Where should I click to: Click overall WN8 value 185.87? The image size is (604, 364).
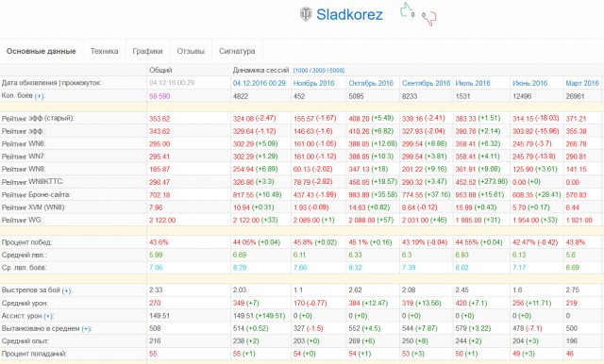[x=159, y=170]
